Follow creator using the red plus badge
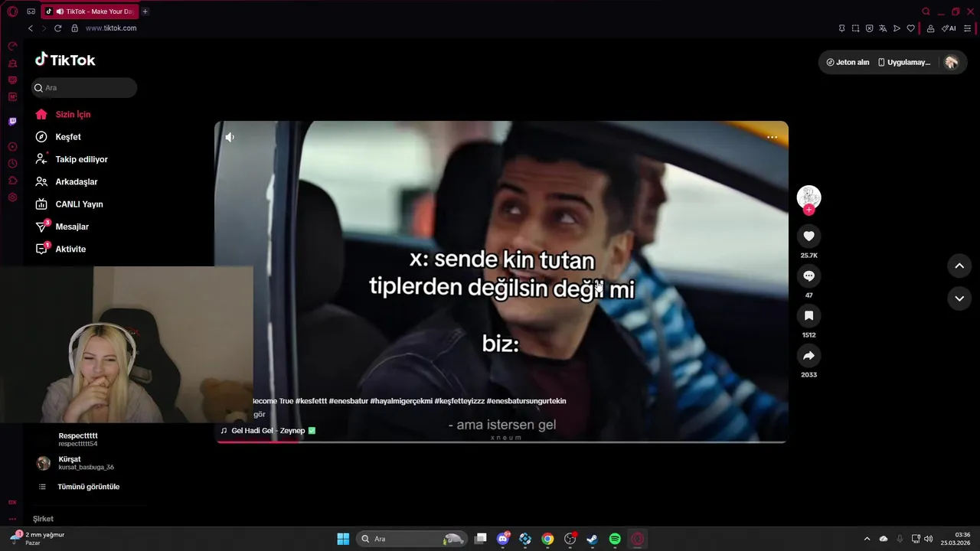 click(x=808, y=210)
